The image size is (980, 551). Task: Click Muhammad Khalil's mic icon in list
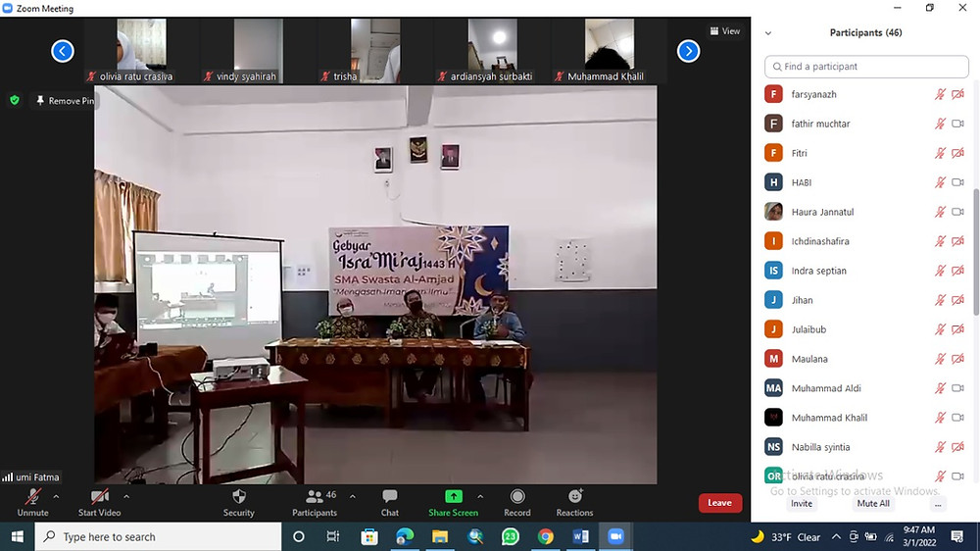(x=940, y=418)
